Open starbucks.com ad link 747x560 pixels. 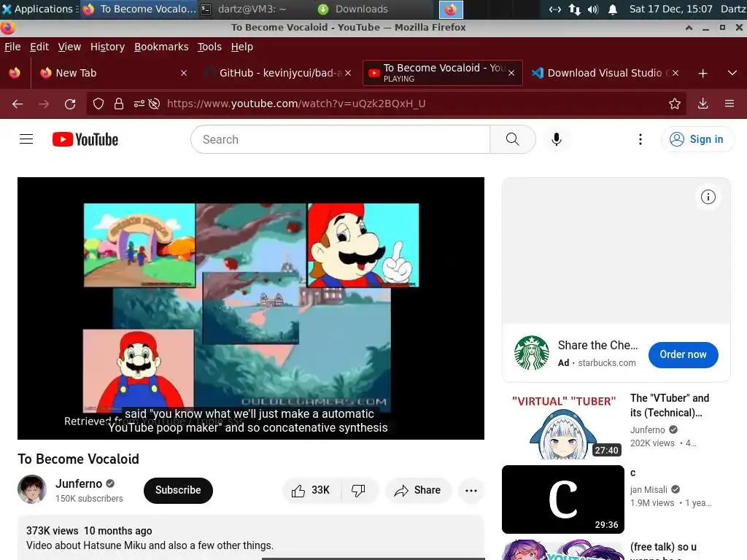click(x=606, y=363)
